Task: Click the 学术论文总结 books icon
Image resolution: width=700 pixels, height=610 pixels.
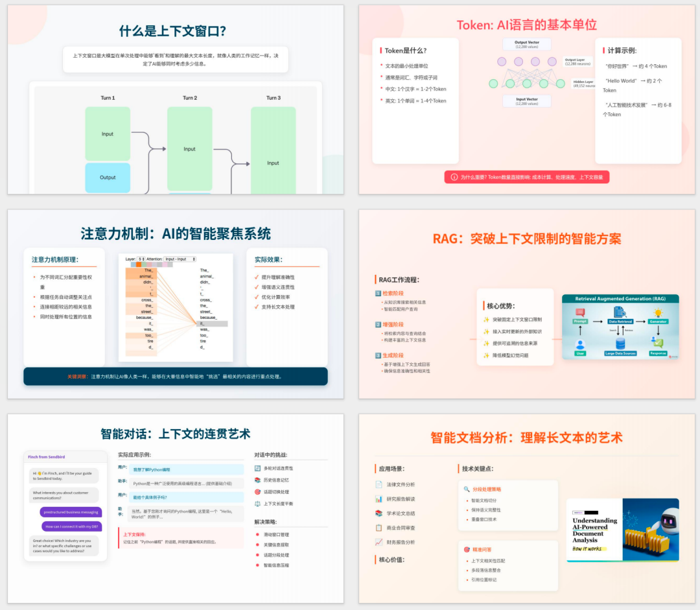Action: pos(378,513)
